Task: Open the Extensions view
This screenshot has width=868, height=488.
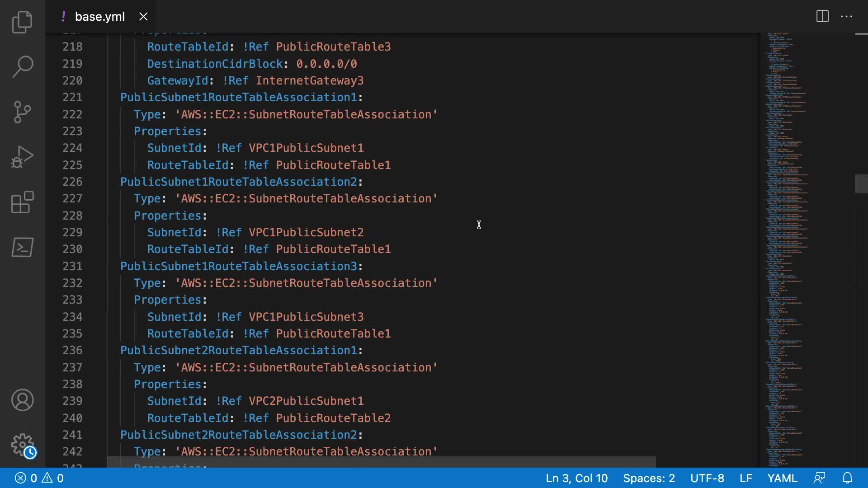Action: [x=22, y=202]
